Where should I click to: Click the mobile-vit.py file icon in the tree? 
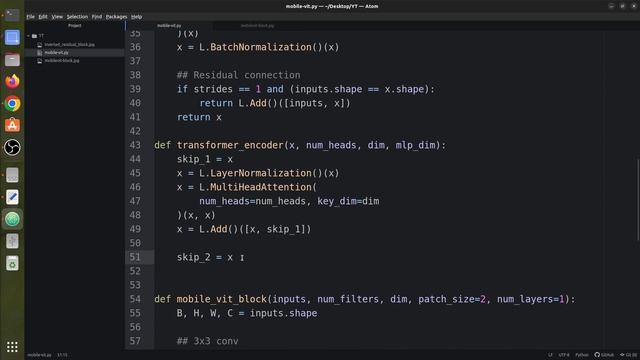40,53
